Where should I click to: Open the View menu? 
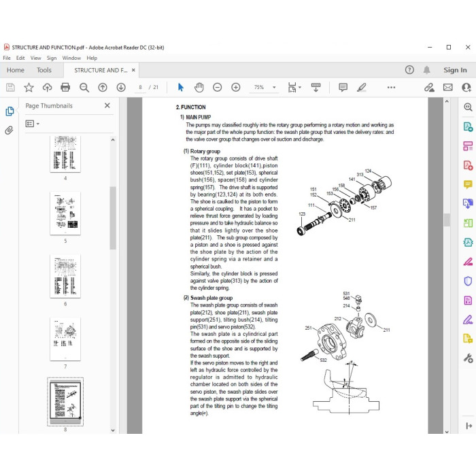(35, 58)
